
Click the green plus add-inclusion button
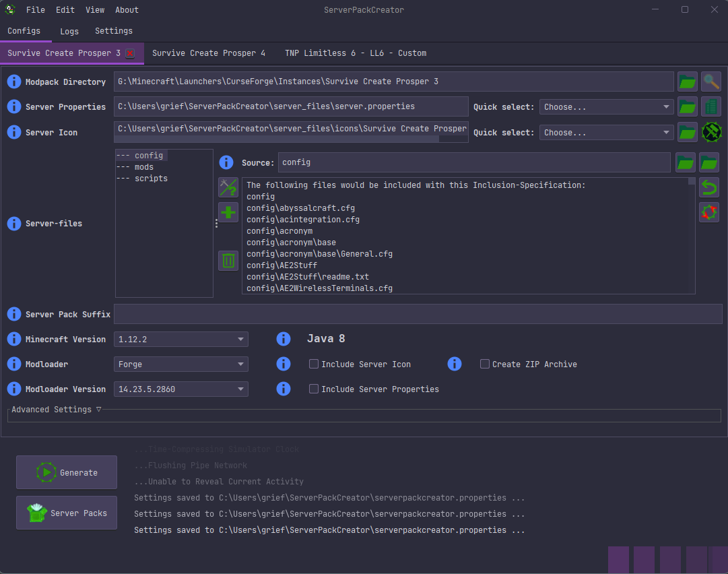point(228,212)
